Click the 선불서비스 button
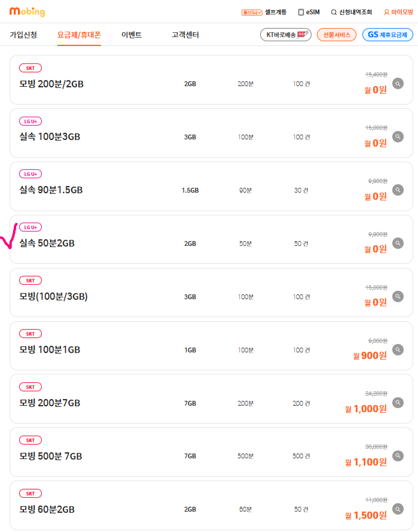Viewport: 418px width, 532px height. coord(337,35)
